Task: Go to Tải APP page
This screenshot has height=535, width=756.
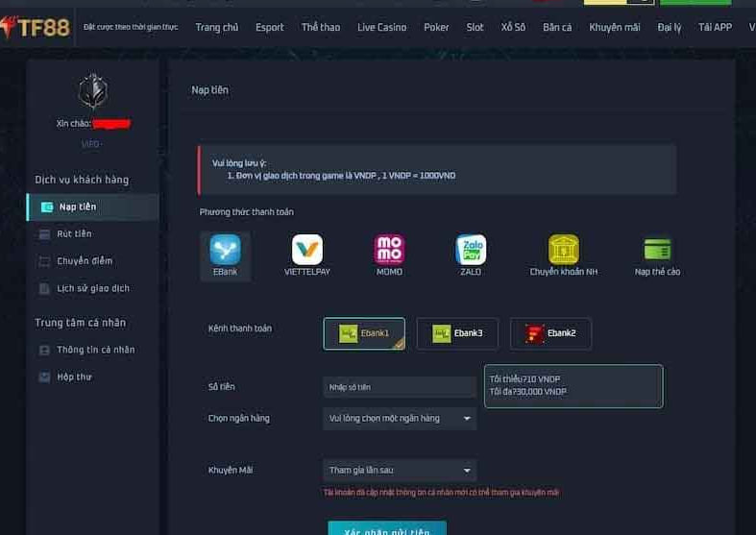Action: click(716, 28)
